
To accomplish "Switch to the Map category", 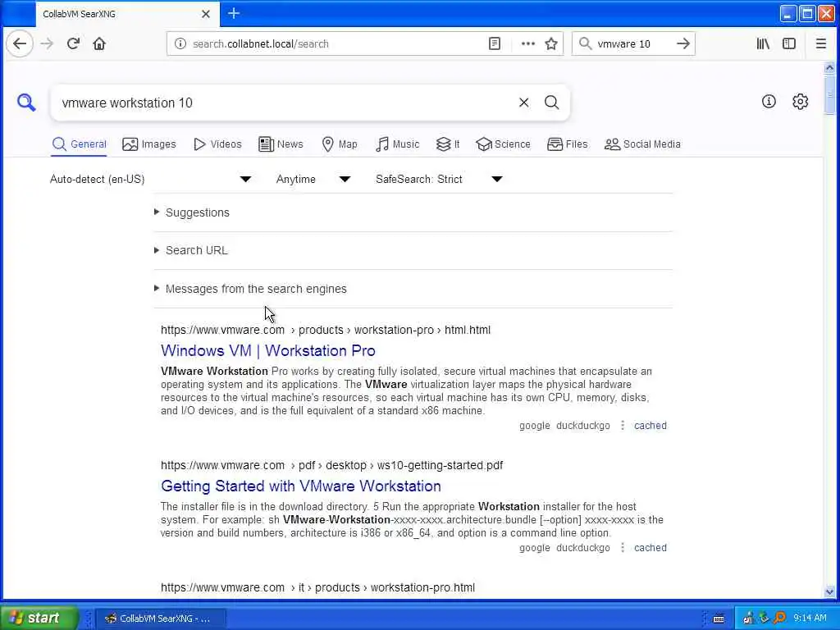I will click(340, 144).
